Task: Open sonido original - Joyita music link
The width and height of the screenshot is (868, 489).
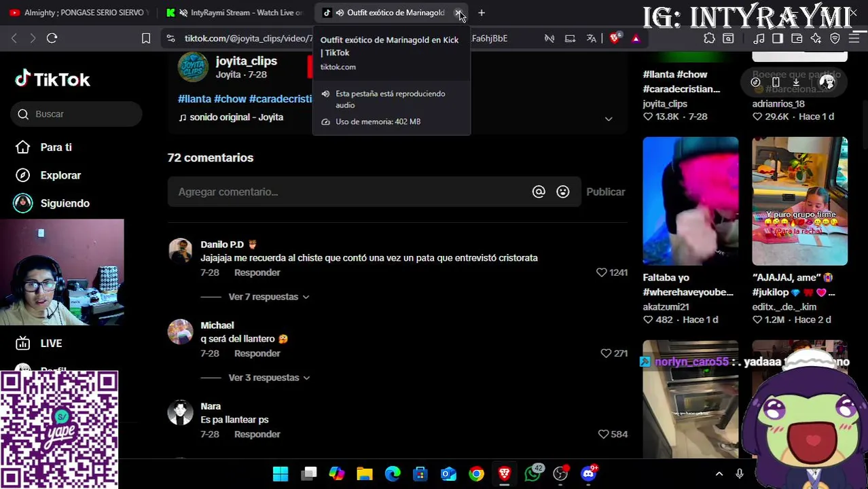Action: [x=231, y=117]
